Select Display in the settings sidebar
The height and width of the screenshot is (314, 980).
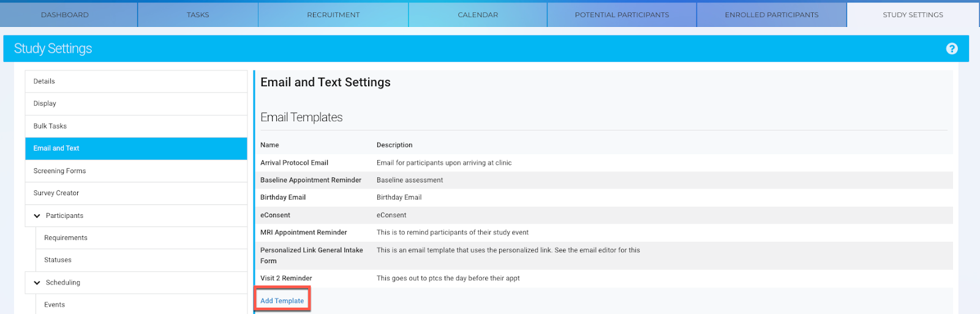click(x=136, y=104)
